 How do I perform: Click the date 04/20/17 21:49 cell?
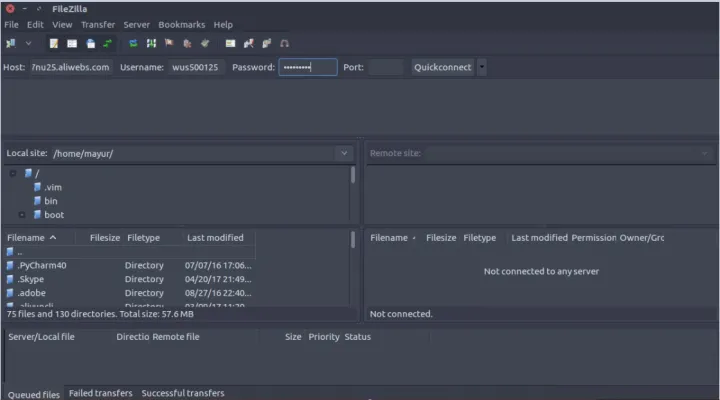coord(218,279)
